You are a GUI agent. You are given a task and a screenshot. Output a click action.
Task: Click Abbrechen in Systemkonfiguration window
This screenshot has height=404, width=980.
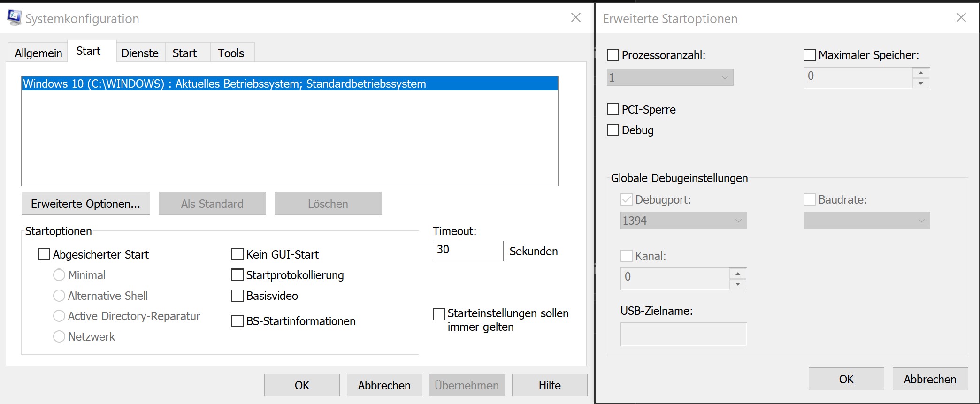pyautogui.click(x=384, y=385)
